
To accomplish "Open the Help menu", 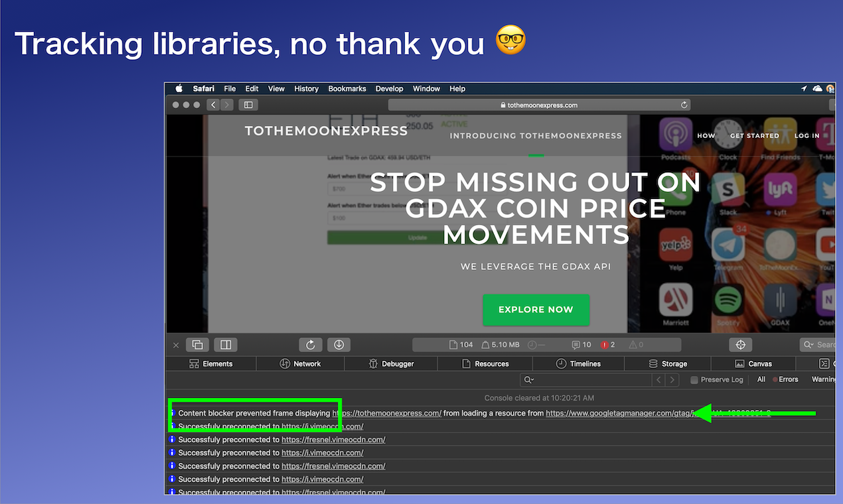I will 457,89.
